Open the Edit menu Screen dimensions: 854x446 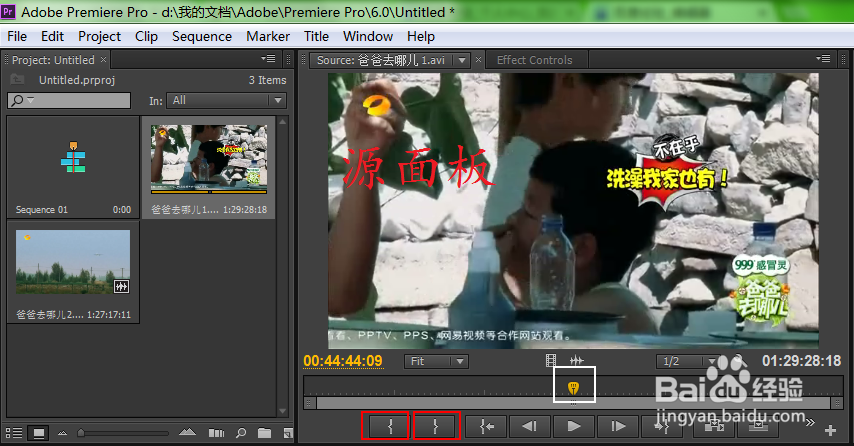click(52, 36)
